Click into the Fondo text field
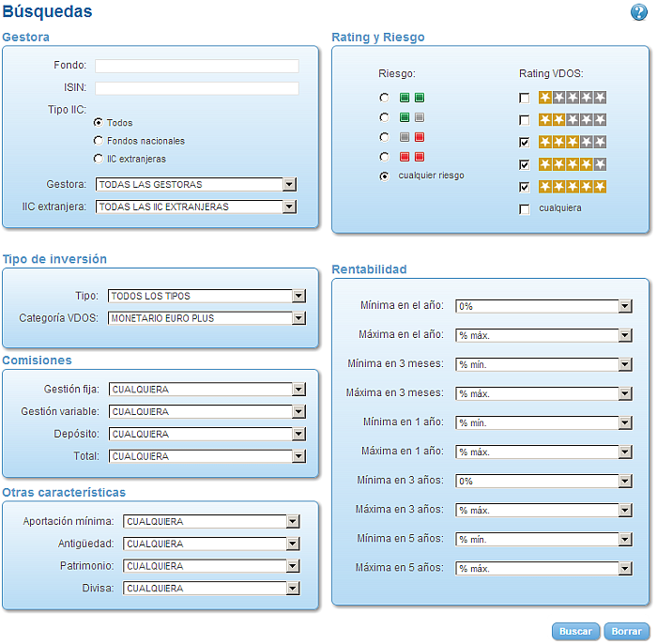This screenshot has width=657, height=644. pyautogui.click(x=197, y=66)
